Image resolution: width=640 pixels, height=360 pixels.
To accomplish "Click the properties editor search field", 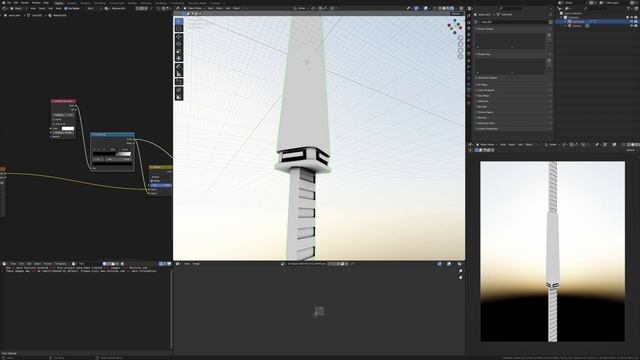I will tap(511, 8).
